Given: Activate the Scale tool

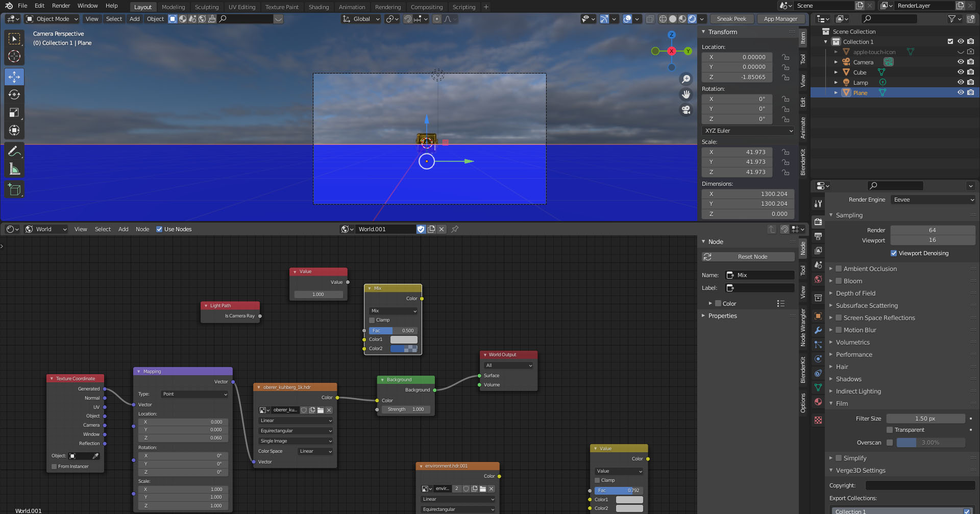Looking at the screenshot, I should click(x=14, y=113).
